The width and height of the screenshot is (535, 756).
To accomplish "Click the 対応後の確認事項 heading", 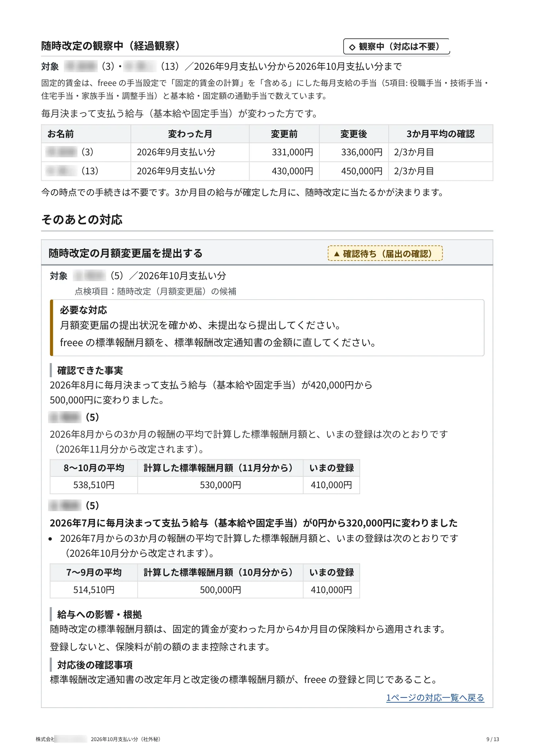I will (x=95, y=665).
